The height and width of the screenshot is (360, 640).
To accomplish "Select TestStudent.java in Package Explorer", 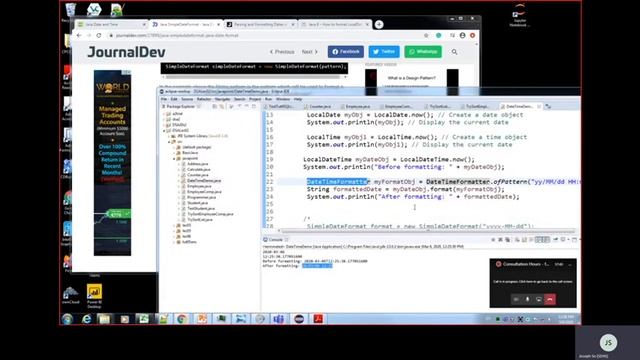I will (201, 208).
